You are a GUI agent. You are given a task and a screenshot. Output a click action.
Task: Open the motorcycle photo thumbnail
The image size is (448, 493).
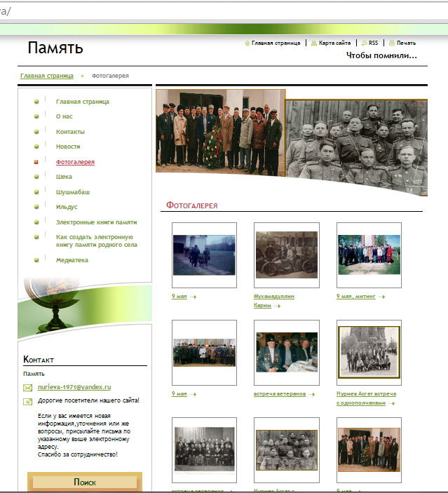click(x=286, y=255)
